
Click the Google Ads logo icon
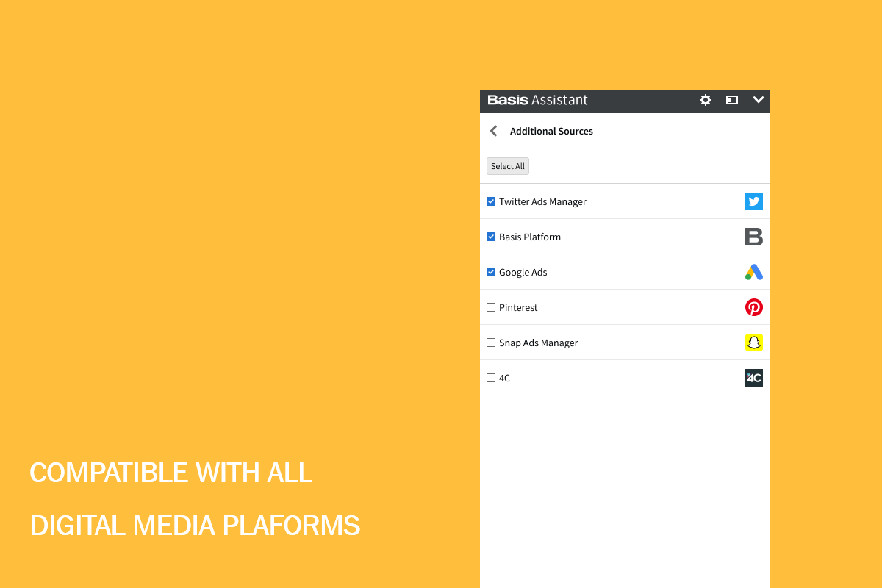753,272
